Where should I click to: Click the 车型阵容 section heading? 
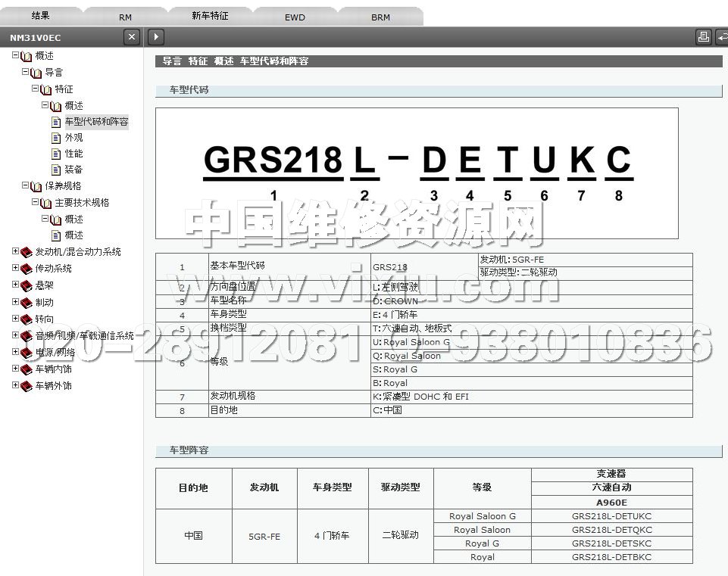(189, 450)
